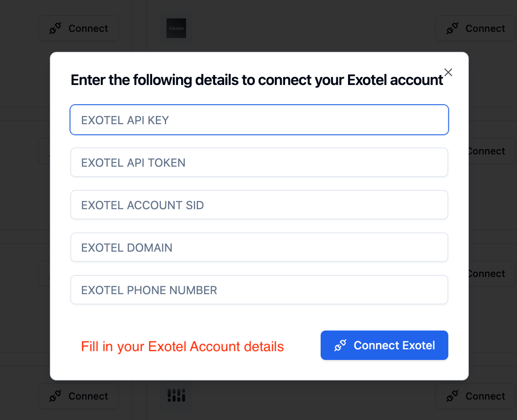Click the dark dial-pad app icon at bottom
Screen dimensions: 517x420
(x=176, y=396)
